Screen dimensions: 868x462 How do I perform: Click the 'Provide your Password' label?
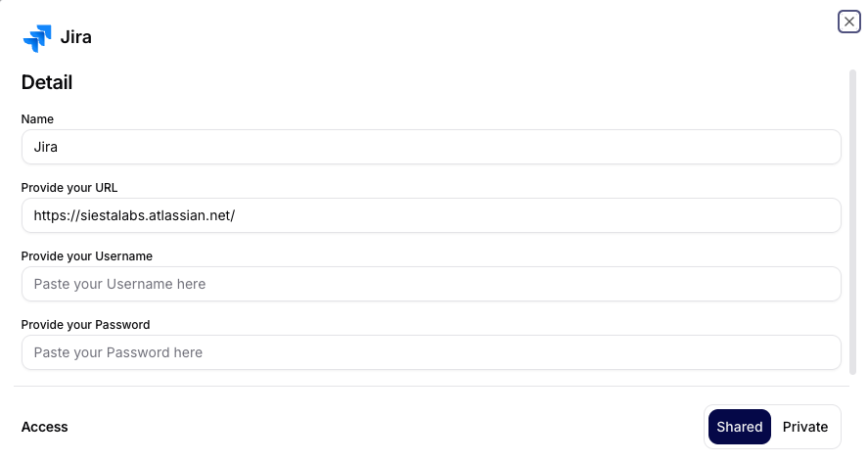(x=85, y=324)
